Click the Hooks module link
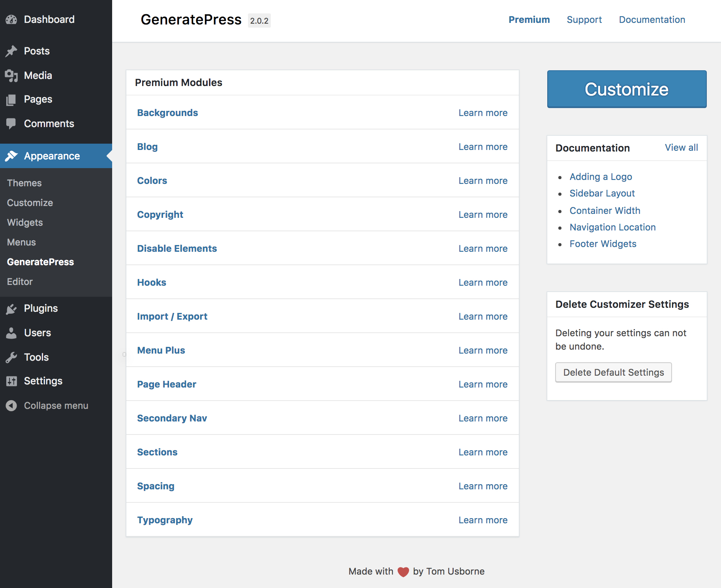The image size is (721, 588). coord(152,283)
